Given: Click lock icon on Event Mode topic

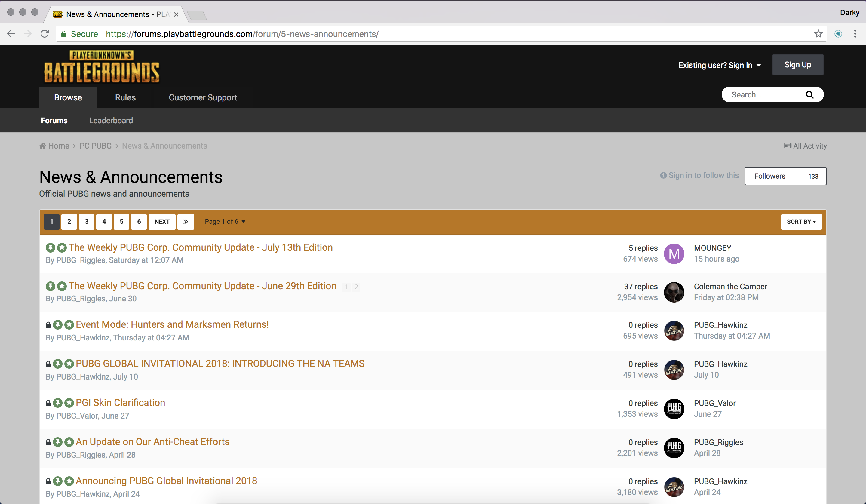Looking at the screenshot, I should pyautogui.click(x=48, y=325).
